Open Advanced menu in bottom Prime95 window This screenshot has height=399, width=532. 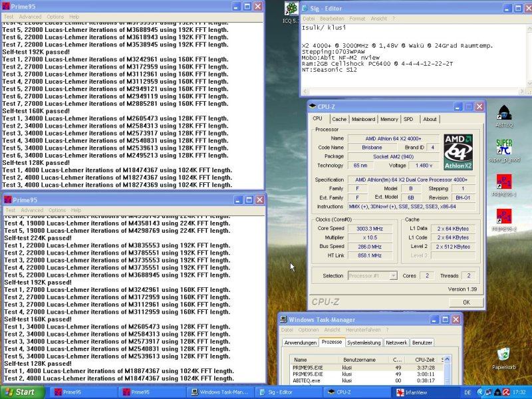click(32, 210)
